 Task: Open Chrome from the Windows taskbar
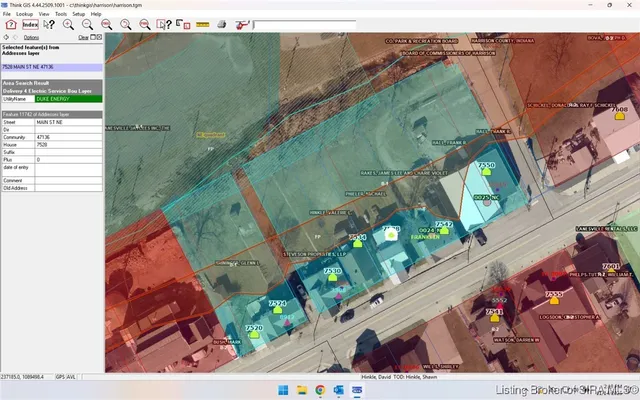pos(320,389)
